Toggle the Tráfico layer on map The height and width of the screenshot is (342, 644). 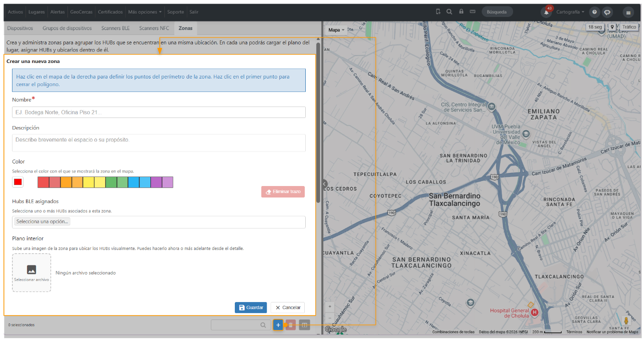pos(629,27)
